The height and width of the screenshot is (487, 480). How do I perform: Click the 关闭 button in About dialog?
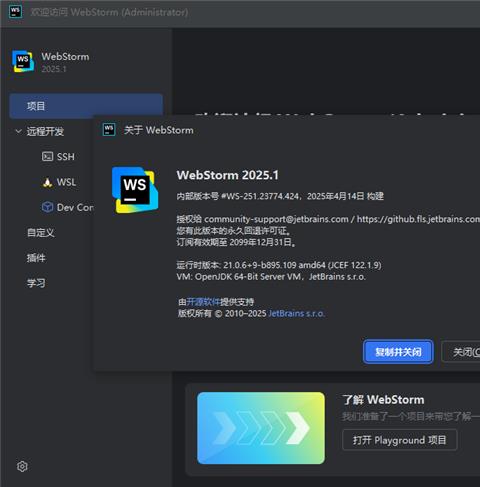click(462, 352)
